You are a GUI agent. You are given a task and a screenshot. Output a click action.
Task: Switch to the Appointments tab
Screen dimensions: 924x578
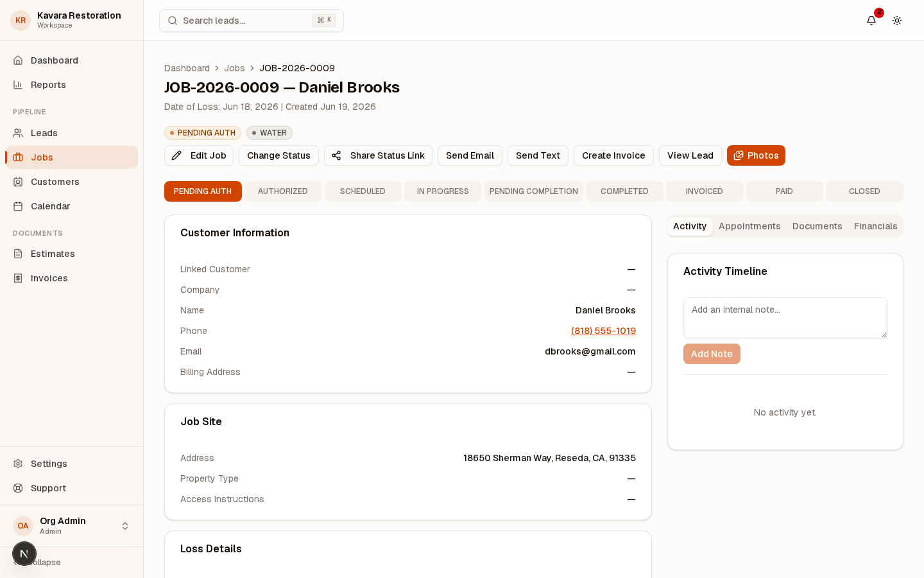pos(749,226)
